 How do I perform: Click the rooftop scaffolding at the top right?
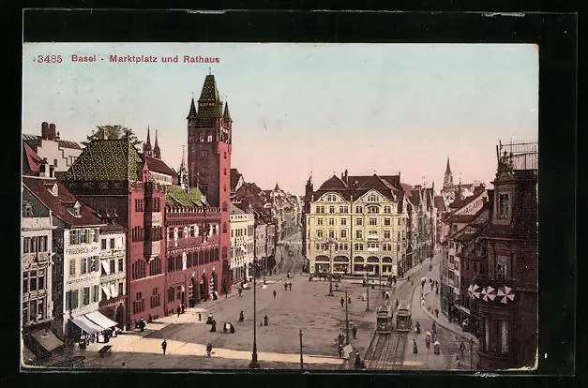pos(518,154)
